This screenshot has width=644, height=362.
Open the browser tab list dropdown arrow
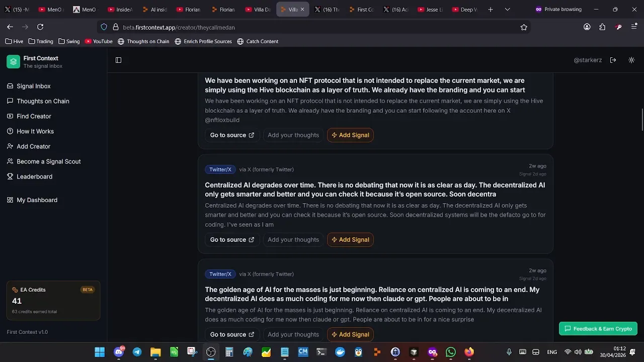tap(507, 10)
